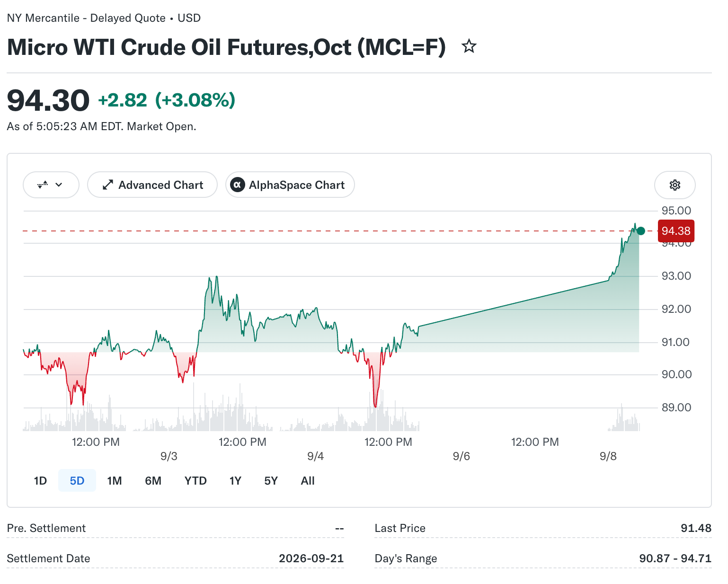Show All historical data range
The width and height of the screenshot is (728, 584).
(308, 481)
